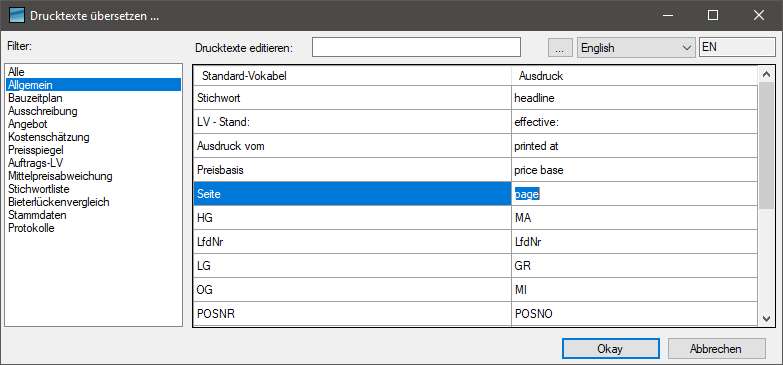Choose the Mittelpreisabweichung filter

(93, 176)
